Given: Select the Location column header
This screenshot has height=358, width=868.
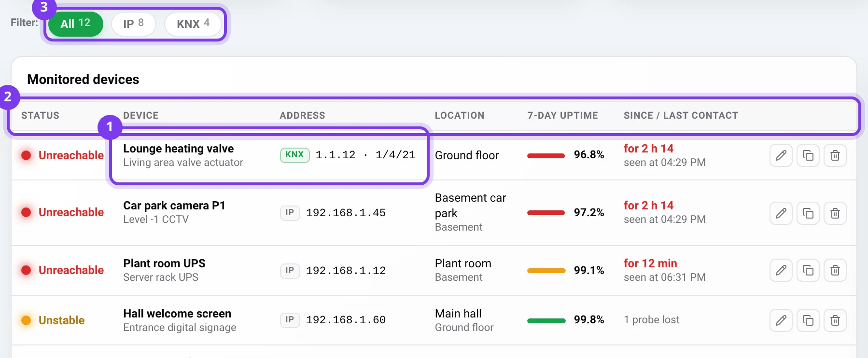Looking at the screenshot, I should click(x=460, y=115).
